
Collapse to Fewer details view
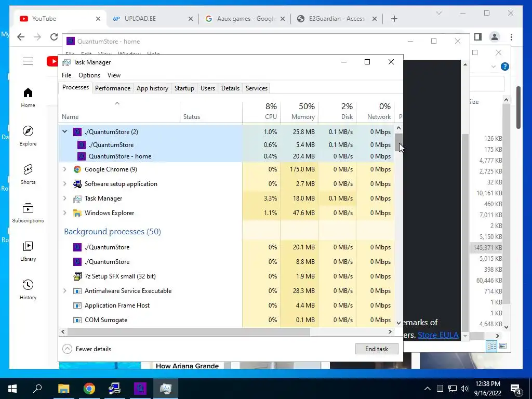pyautogui.click(x=87, y=349)
